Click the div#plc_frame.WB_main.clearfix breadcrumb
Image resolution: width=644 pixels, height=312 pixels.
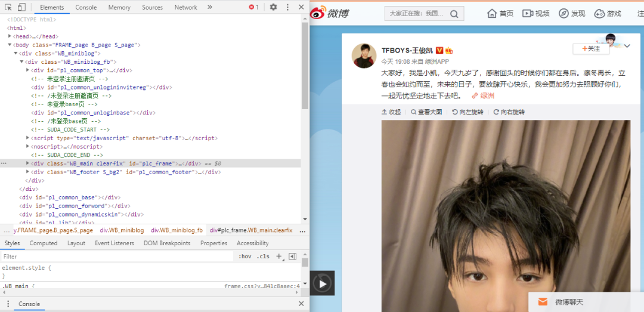[x=251, y=230]
